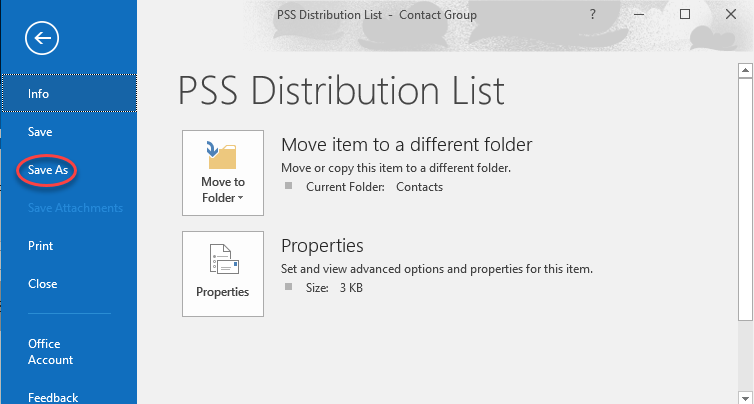Screen dimensions: 754x404
Task: Click the 'Move item to a different folder' heading
Action: tap(406, 144)
